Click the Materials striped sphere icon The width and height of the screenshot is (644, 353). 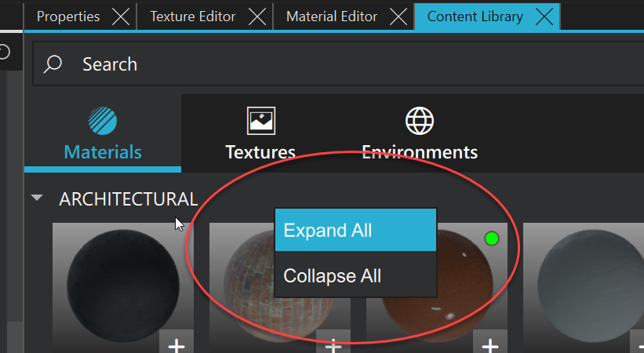point(103,122)
